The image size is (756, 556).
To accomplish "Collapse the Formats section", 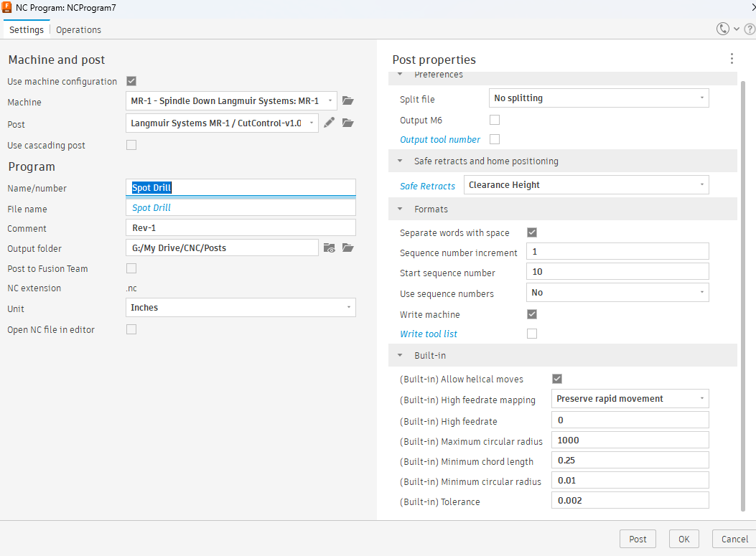I will pyautogui.click(x=400, y=209).
